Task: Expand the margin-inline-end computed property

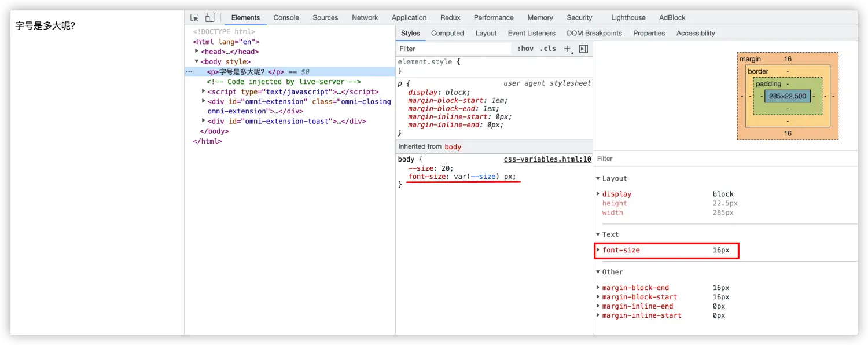Action: pos(598,306)
